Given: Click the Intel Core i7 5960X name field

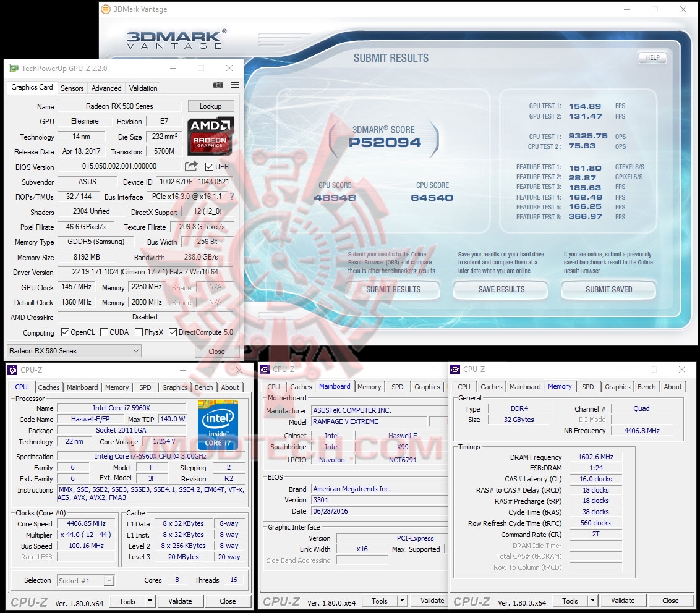Looking at the screenshot, I should tap(121, 408).
